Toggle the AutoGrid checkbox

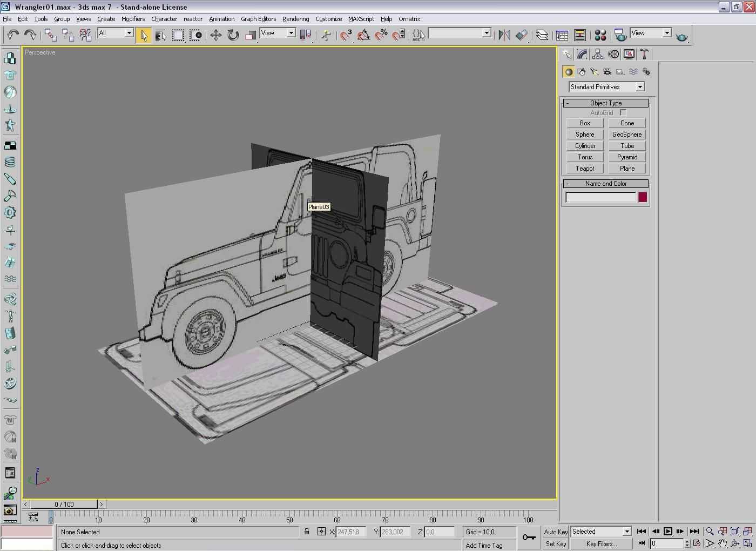(x=623, y=112)
